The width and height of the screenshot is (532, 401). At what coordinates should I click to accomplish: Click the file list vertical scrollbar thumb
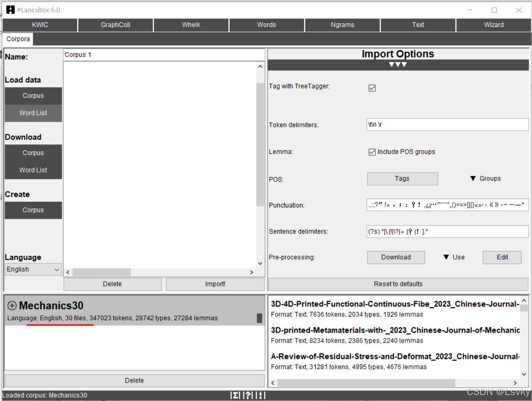(x=260, y=145)
